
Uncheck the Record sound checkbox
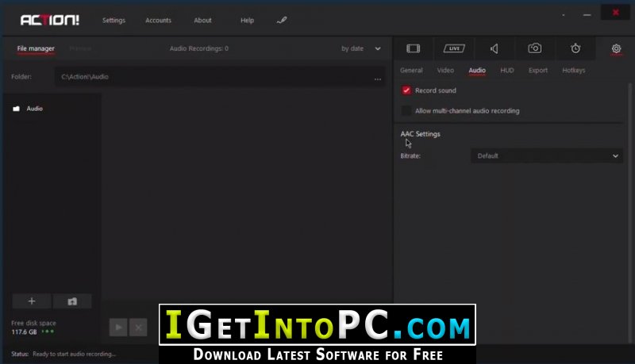tap(406, 90)
